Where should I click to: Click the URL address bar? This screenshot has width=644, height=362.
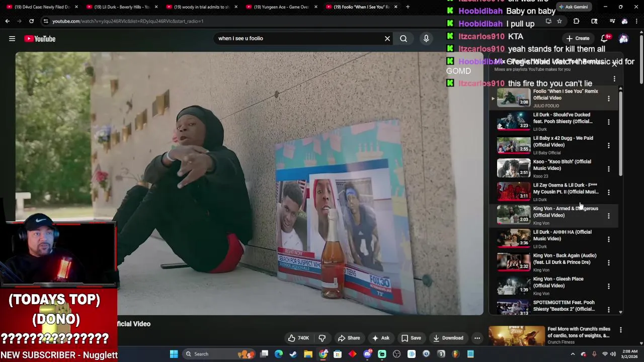point(292,21)
